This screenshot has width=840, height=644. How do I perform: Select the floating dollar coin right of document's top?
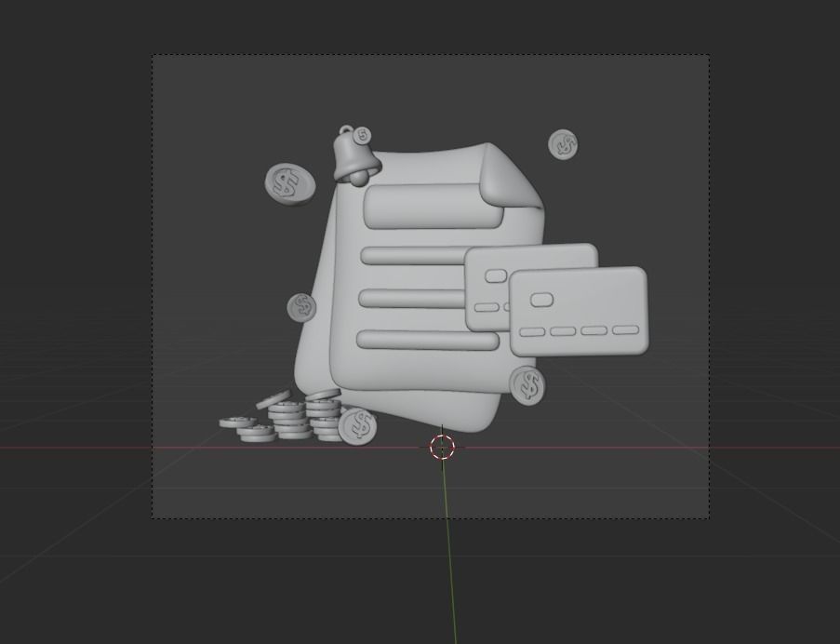[x=563, y=145]
